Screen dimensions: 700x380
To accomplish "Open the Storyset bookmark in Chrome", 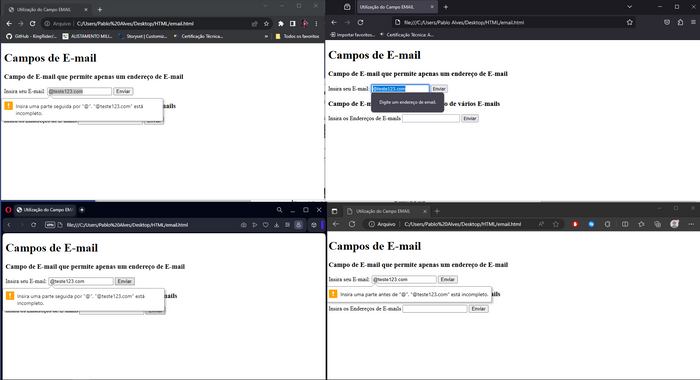I will point(143,36).
